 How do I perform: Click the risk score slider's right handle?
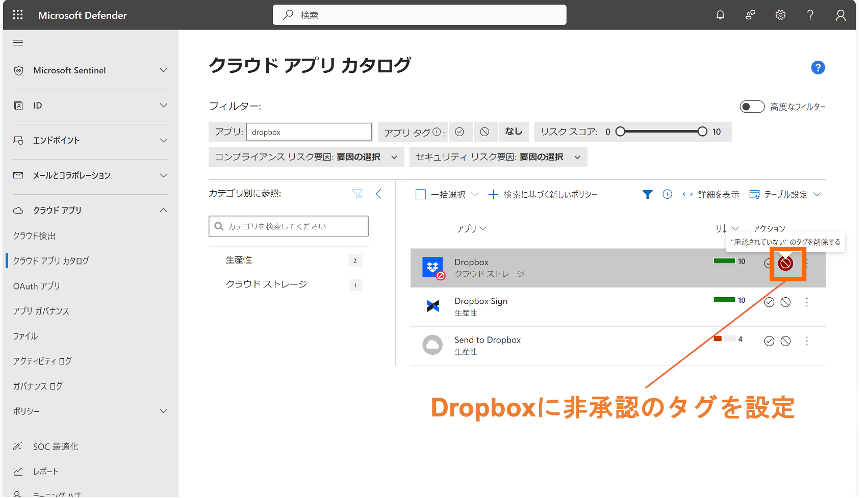702,132
